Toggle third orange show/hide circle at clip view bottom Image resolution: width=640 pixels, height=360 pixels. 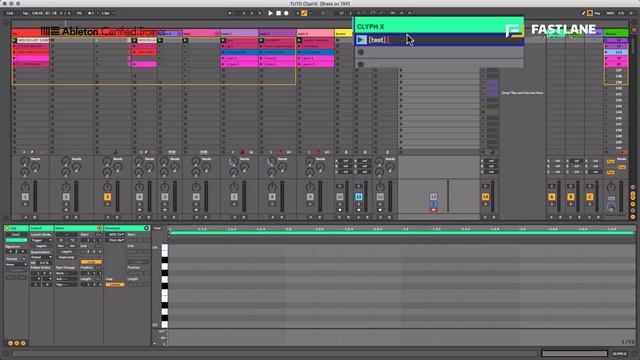point(23,343)
